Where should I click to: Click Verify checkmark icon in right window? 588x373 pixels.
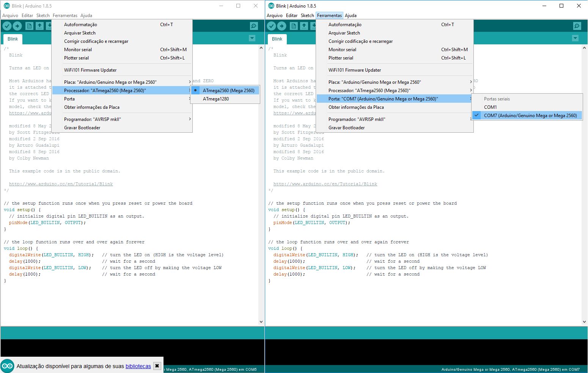pos(272,26)
